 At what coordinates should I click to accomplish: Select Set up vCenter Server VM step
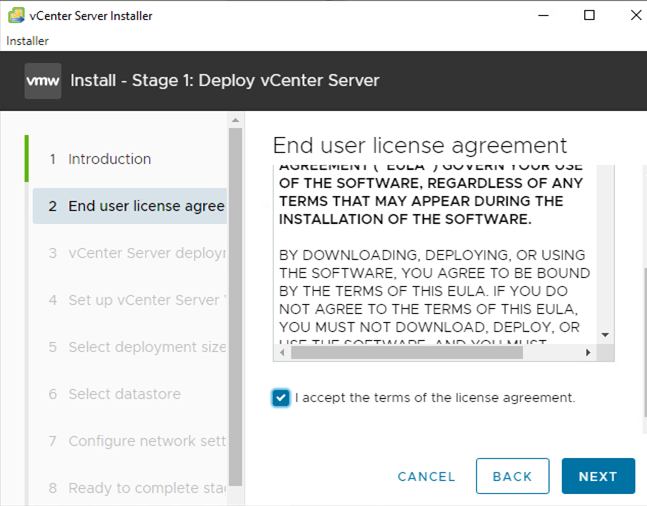click(130, 300)
